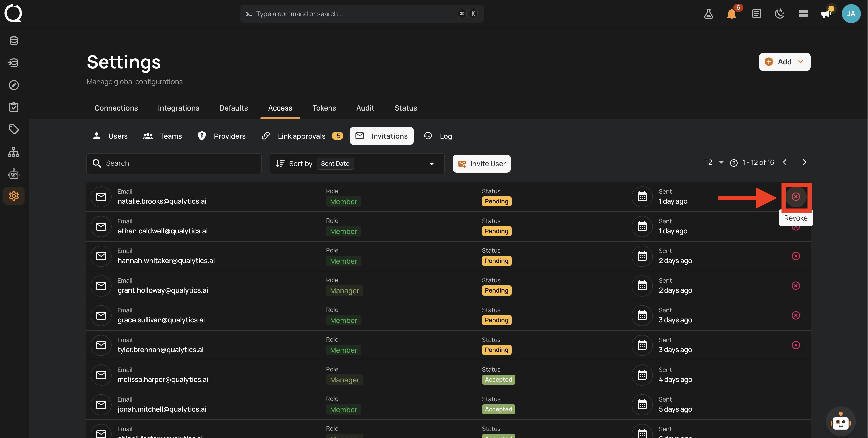Click ethan.caldwell@qualytics.ai email text
This screenshot has width=868, height=438.
[162, 231]
